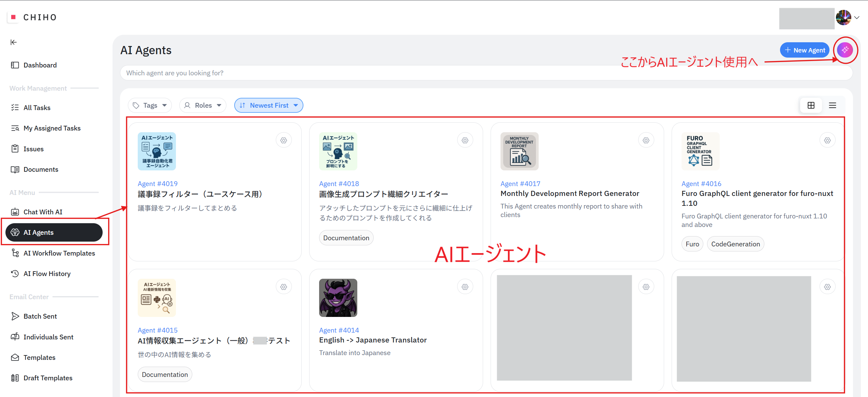
Task: Open AI Flow History page
Action: (x=47, y=274)
